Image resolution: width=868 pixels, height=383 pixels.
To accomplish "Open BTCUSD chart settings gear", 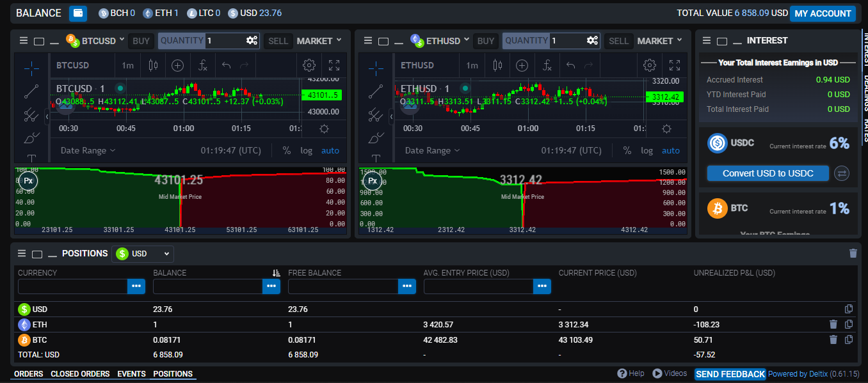I will point(309,65).
